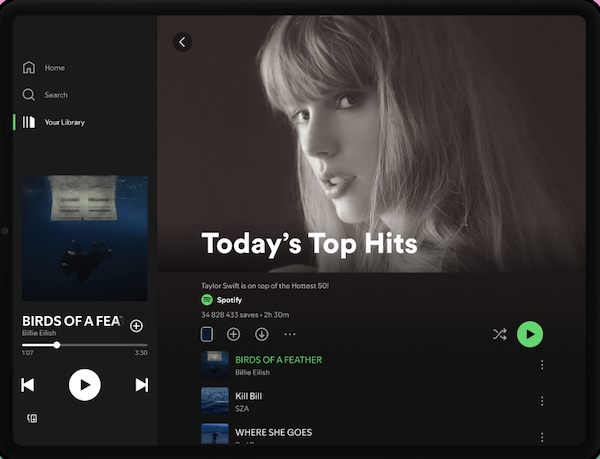Skip to the previous track
The height and width of the screenshot is (459, 600).
[28, 385]
